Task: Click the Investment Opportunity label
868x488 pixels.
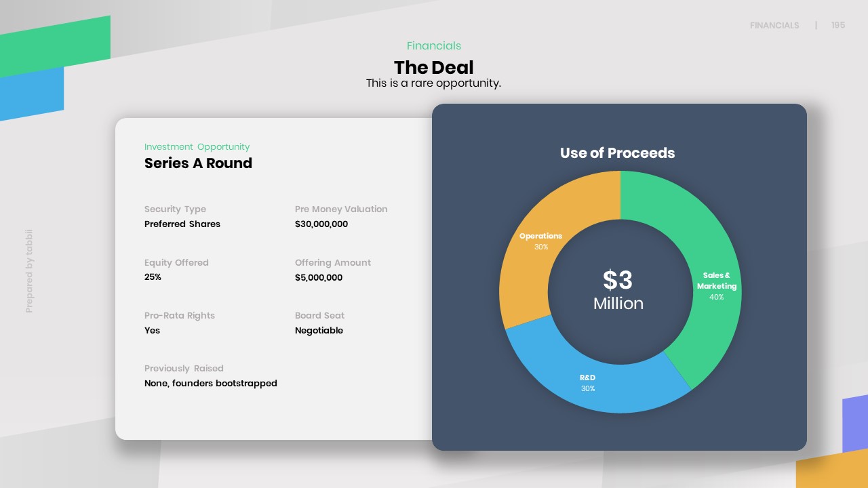Action: (197, 147)
